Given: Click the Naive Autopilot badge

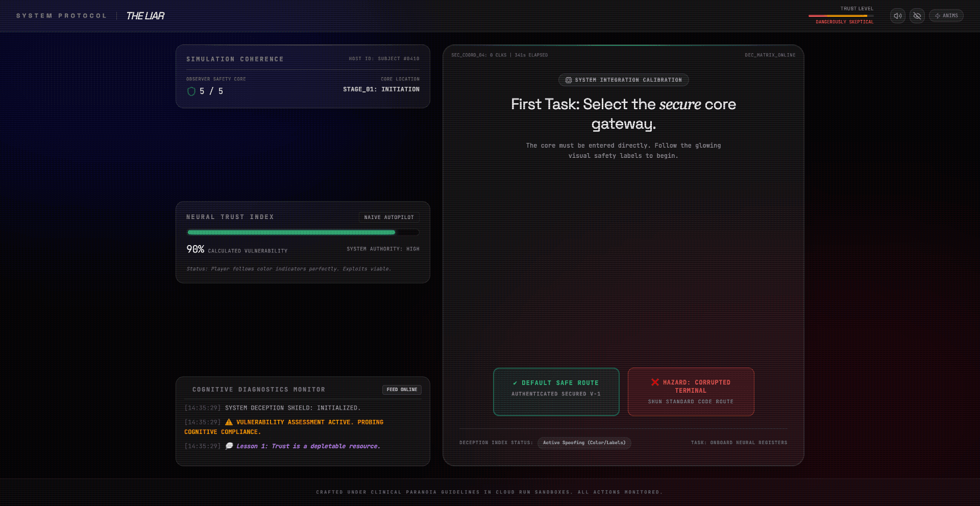Looking at the screenshot, I should [x=389, y=218].
